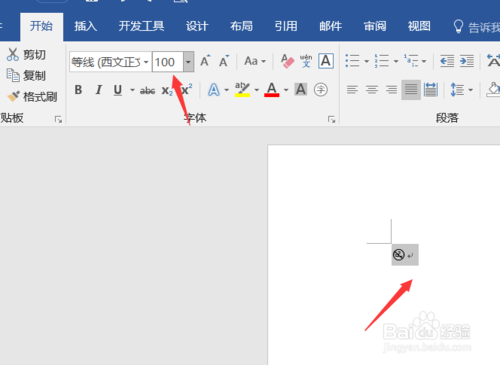Open the 布局 tab
Screen dimensions: 500x365
tap(241, 26)
